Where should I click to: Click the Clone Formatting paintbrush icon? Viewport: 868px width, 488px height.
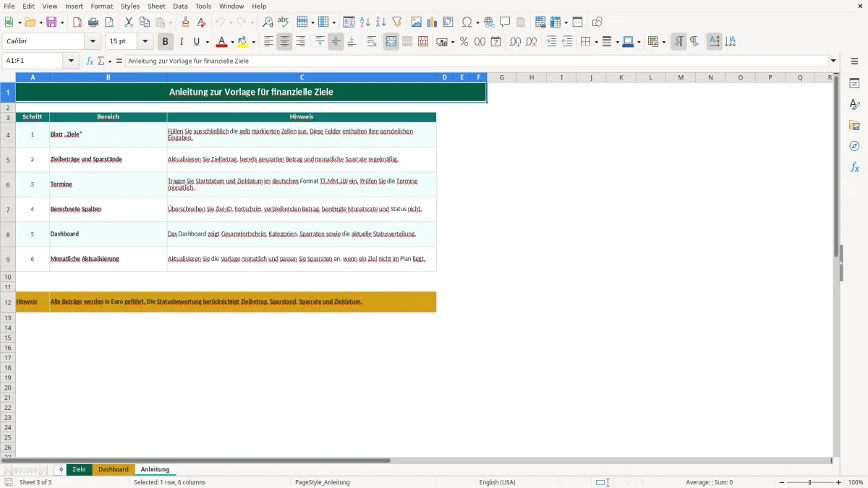186,22
